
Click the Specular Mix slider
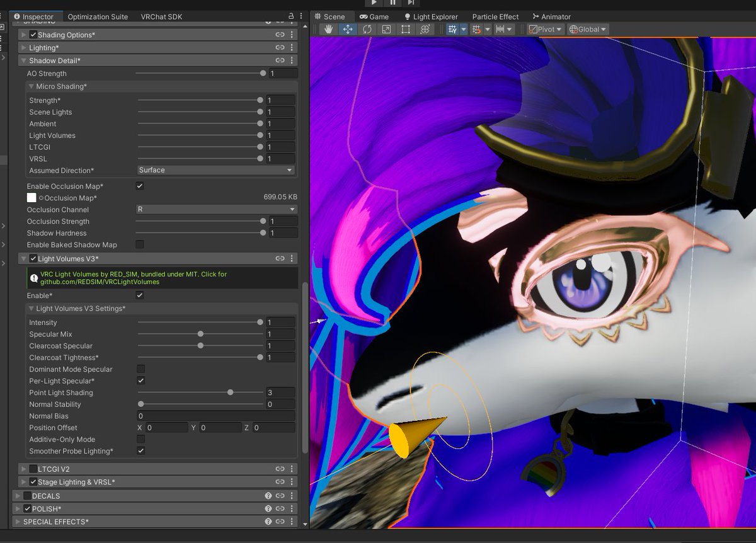[x=200, y=334]
